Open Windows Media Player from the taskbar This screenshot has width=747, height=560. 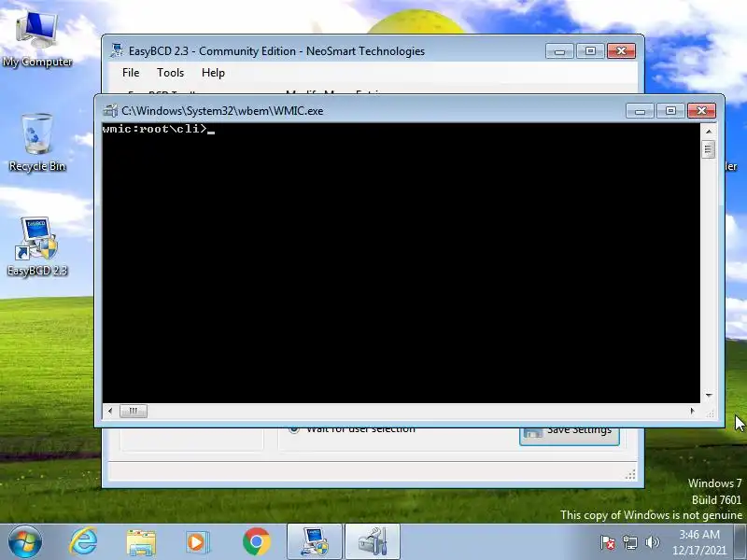(197, 542)
